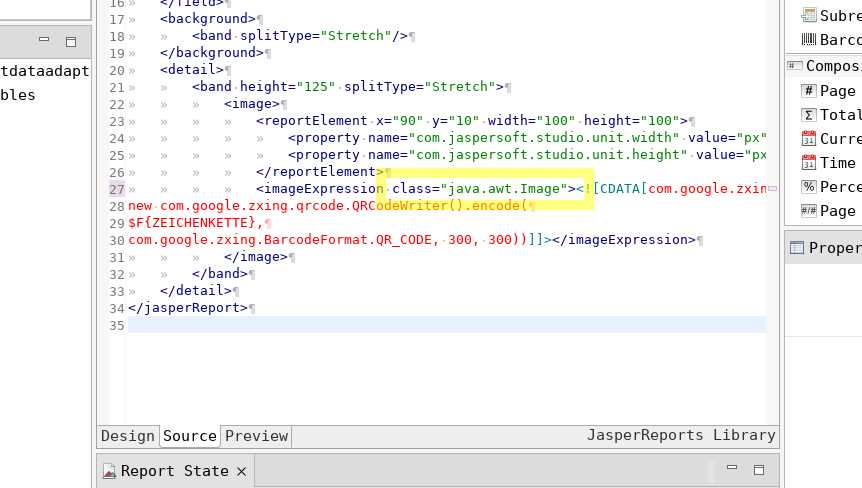Click the Source tab
862x488 pixels.
(190, 436)
